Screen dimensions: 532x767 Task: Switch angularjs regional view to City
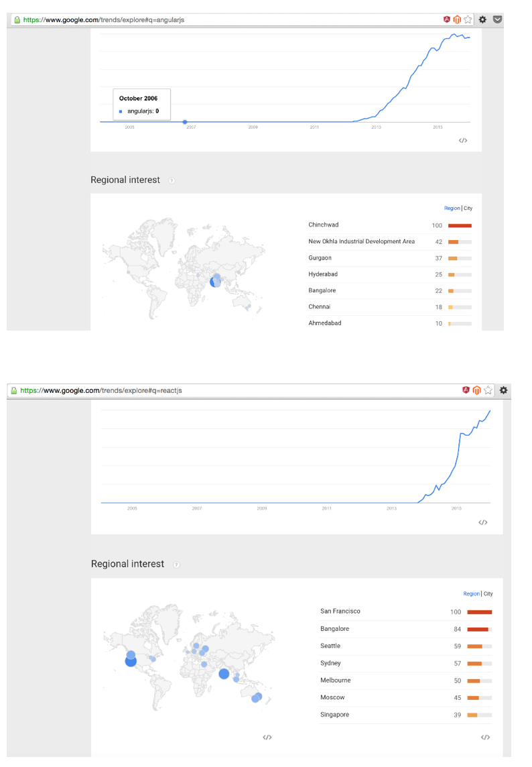468,209
